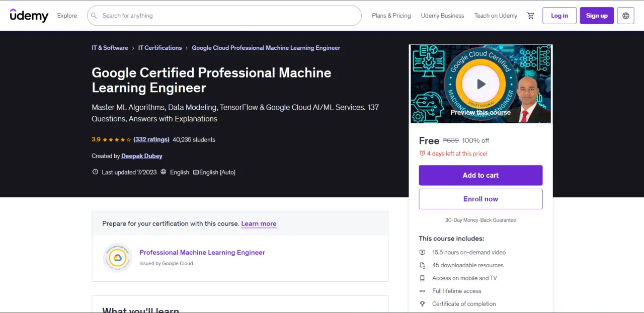Open the 332 ratings link
Image resolution: width=644 pixels, height=313 pixels.
coord(151,140)
